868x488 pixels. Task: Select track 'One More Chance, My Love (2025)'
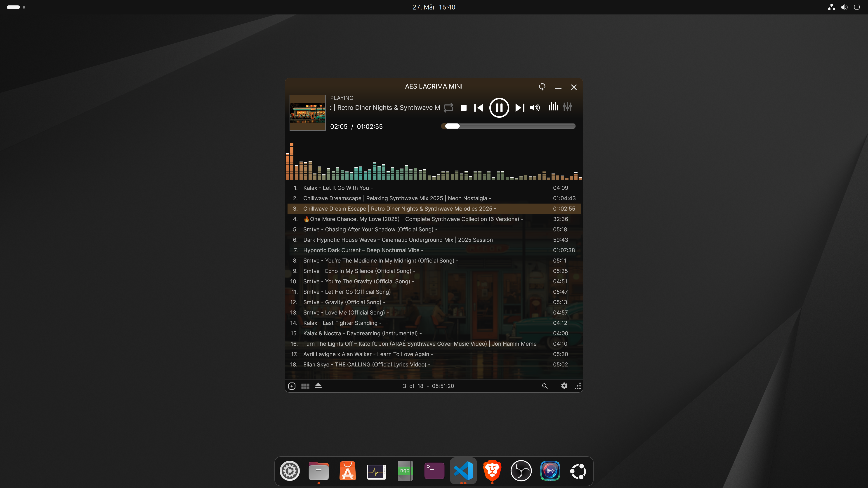coord(434,219)
